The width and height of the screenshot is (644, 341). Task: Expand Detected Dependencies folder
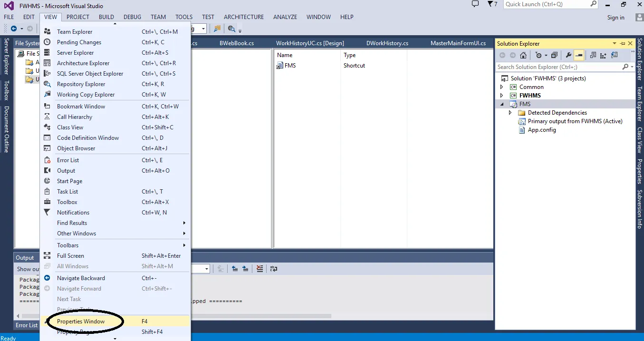click(510, 113)
